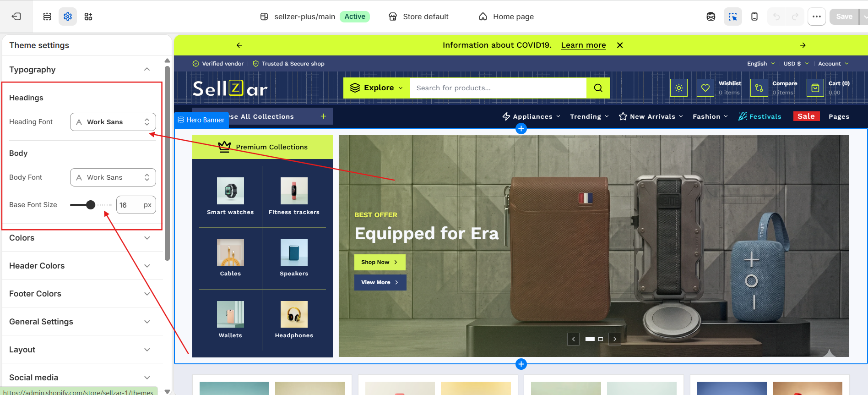Open the Festivals menu item
This screenshot has height=395, width=868.
760,116
